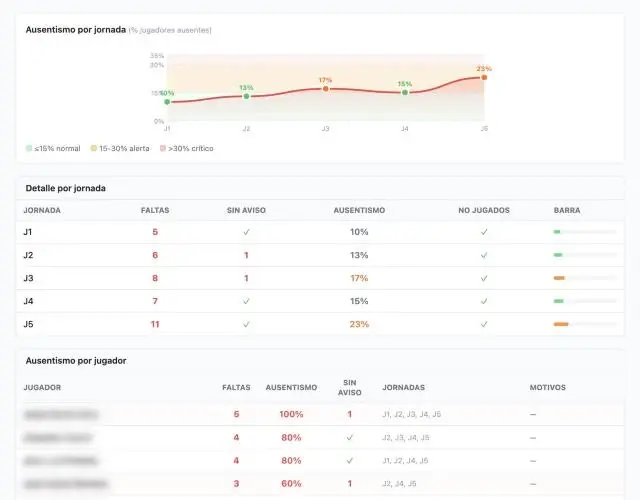
Task: Click sin aviso checkmark beside J1, J2, J4, J5
Action: [x=350, y=461]
